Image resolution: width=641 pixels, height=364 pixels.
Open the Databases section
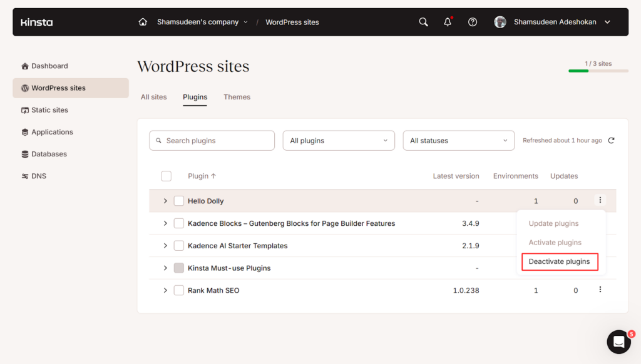click(50, 153)
